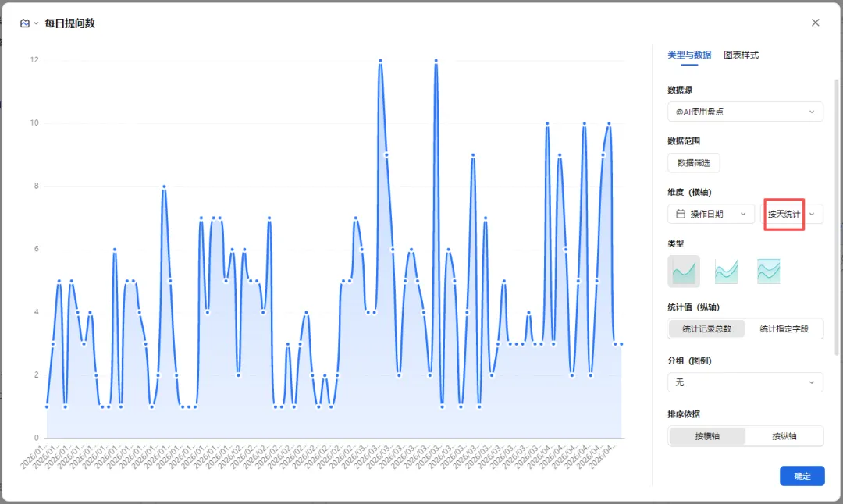Click the y-axis label 8

(x=37, y=186)
